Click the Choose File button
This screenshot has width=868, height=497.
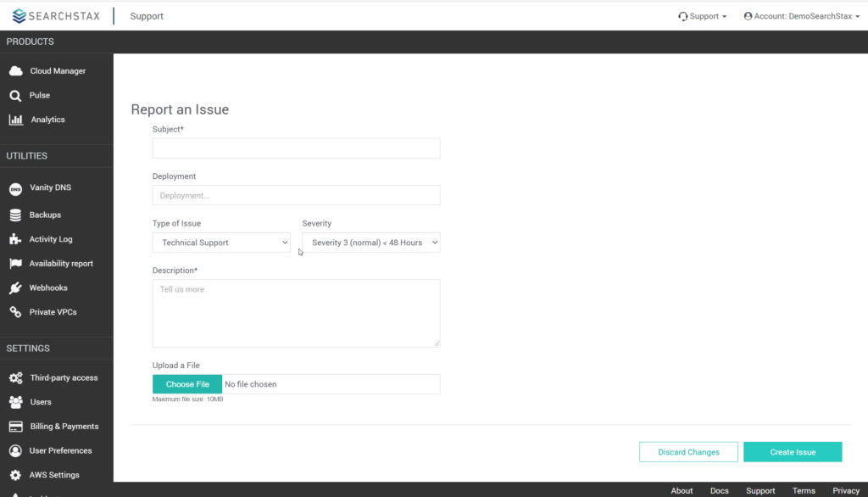pyautogui.click(x=187, y=384)
